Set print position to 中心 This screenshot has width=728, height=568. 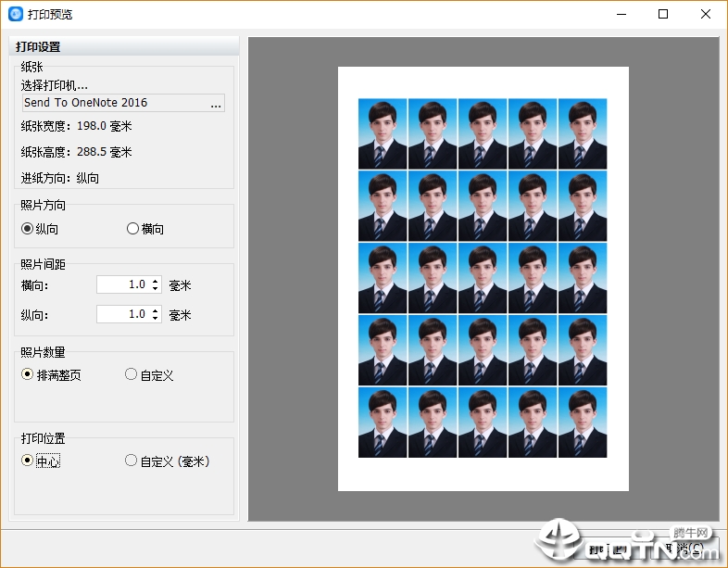pyautogui.click(x=28, y=461)
